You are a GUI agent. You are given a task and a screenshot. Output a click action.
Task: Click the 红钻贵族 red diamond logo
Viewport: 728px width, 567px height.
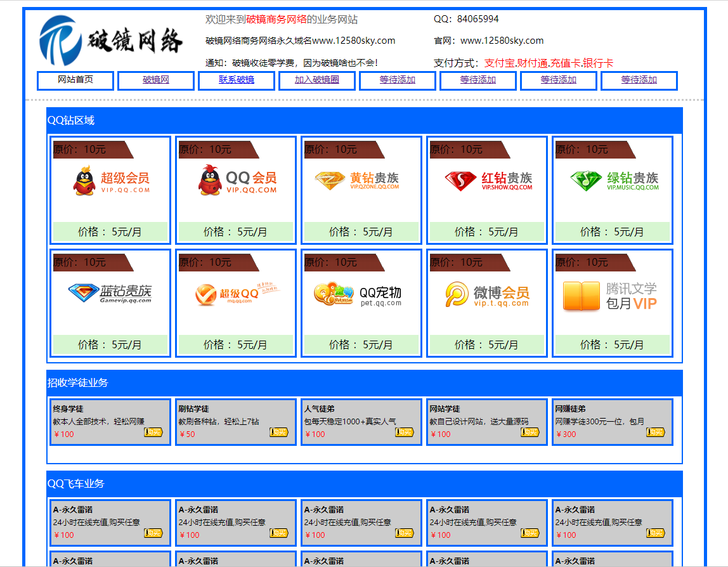[487, 181]
